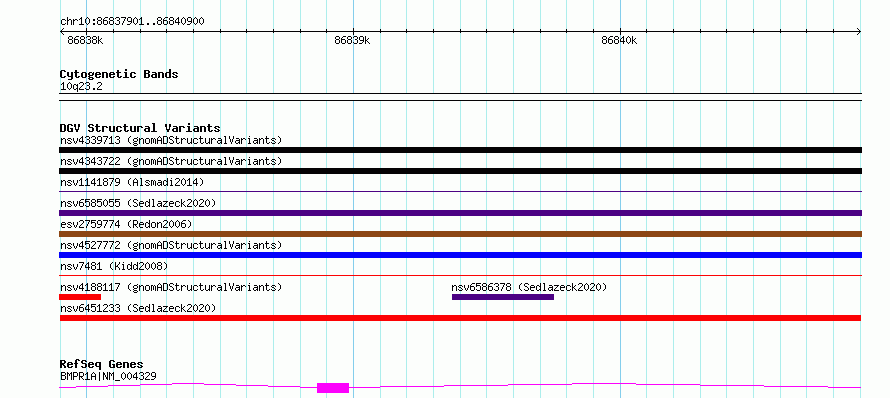890x398 pixels.
Task: Click the 86839k ruler position
Action: click(x=352, y=40)
